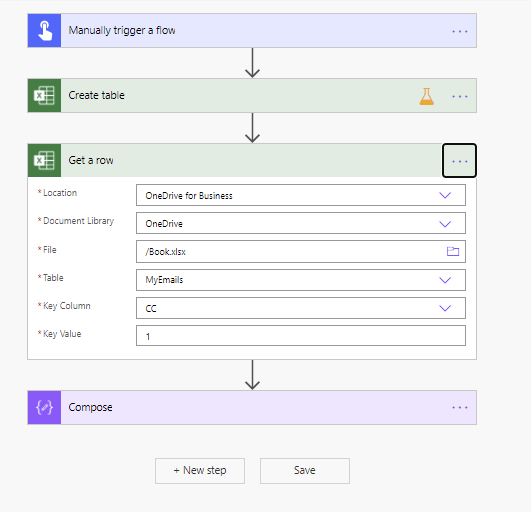This screenshot has width=531, height=512.
Task: Click the Excel icon on Get a row
Action: click(44, 161)
